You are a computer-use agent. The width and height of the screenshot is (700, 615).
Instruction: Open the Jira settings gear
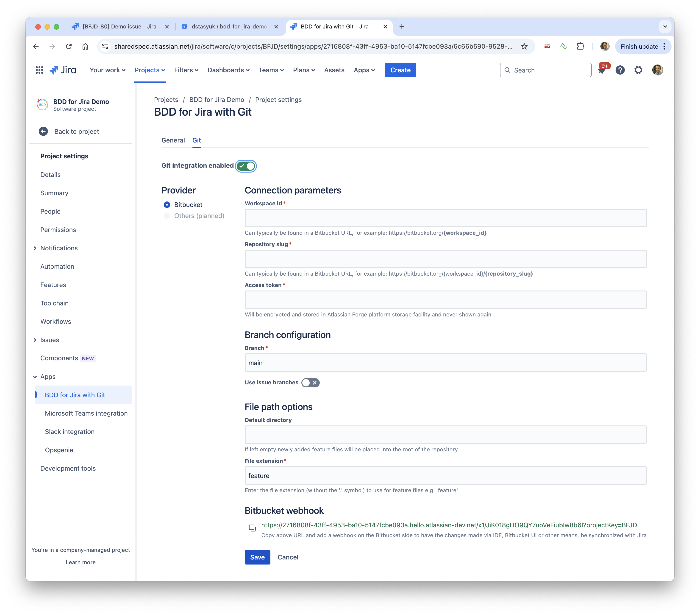click(x=638, y=70)
